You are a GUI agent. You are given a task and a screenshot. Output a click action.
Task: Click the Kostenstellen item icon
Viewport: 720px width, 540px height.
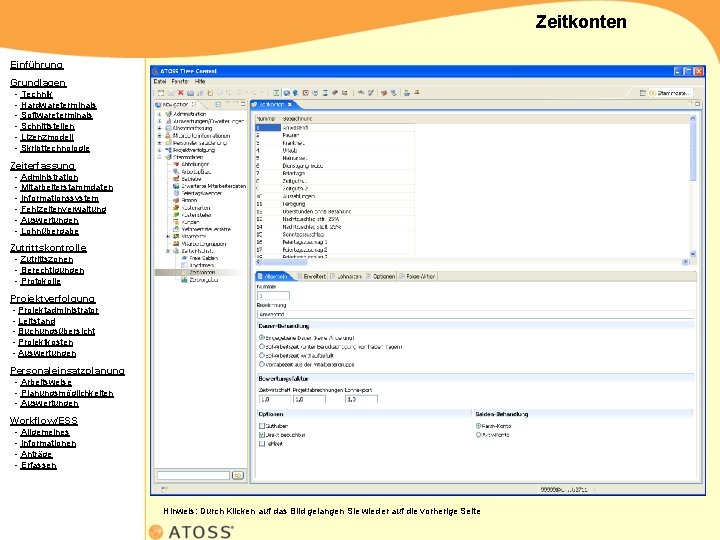(176, 215)
